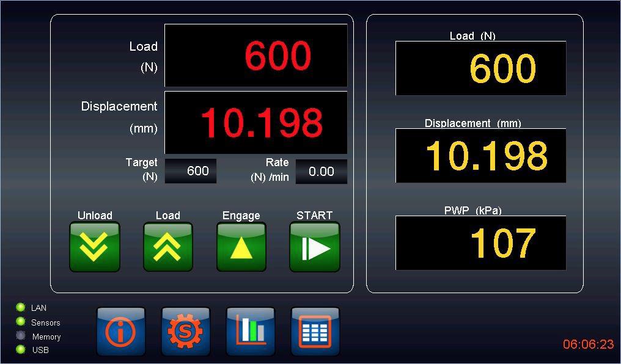Select the red Load 600 readout
The image size is (621, 364).
tap(256, 56)
